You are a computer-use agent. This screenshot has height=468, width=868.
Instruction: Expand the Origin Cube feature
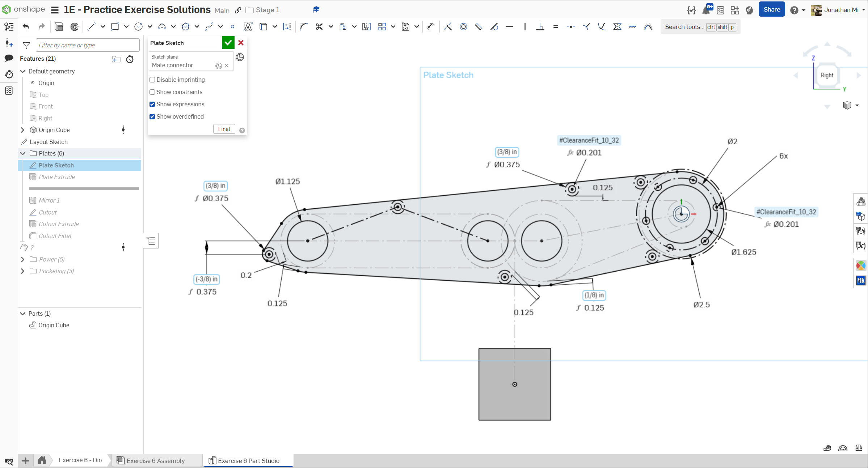(22, 130)
